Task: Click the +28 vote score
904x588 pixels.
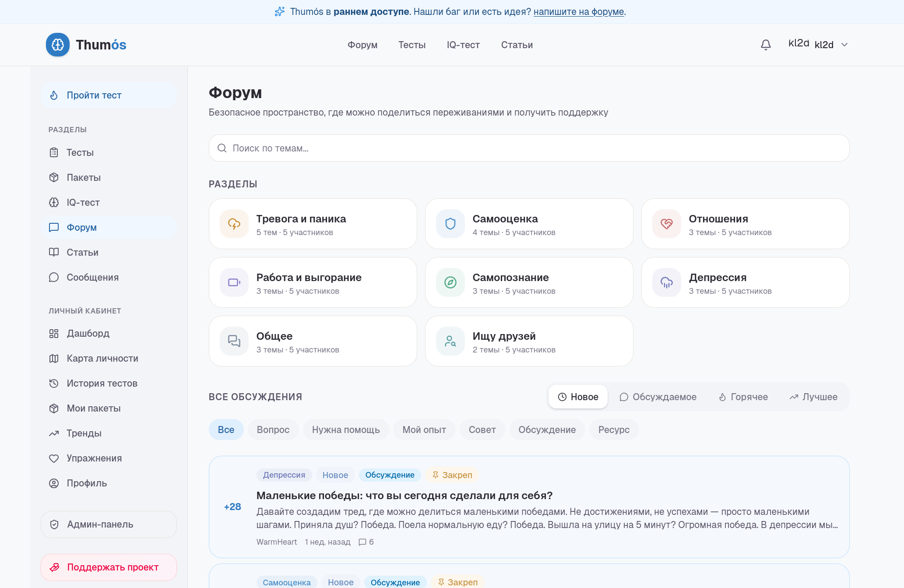Action: (232, 507)
